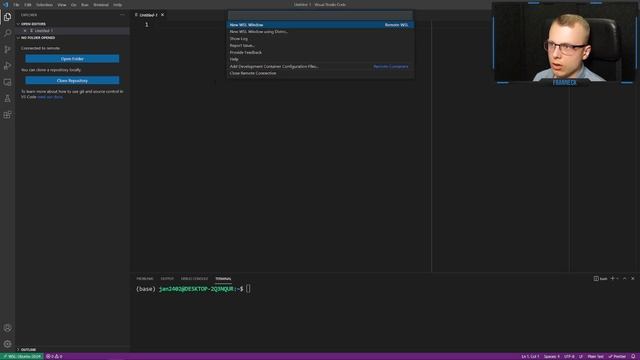Screen dimensions: 640x360
Task: Select the Terminal panel tab
Action: point(223,279)
